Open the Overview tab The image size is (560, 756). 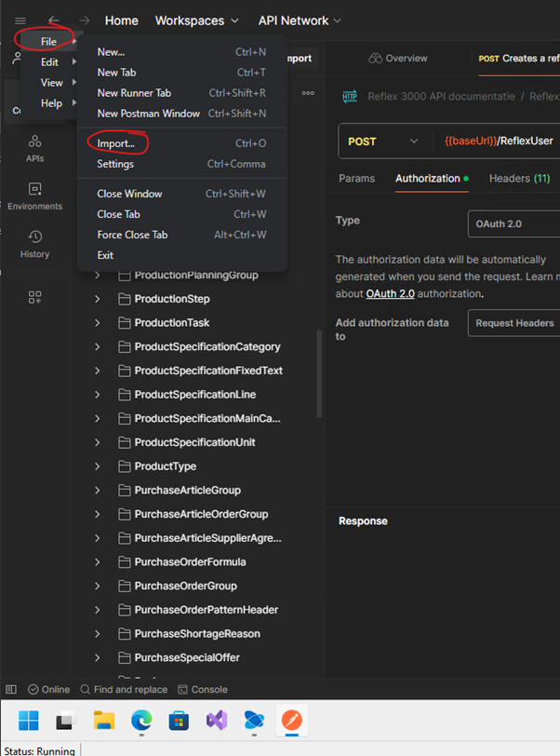[x=398, y=59]
